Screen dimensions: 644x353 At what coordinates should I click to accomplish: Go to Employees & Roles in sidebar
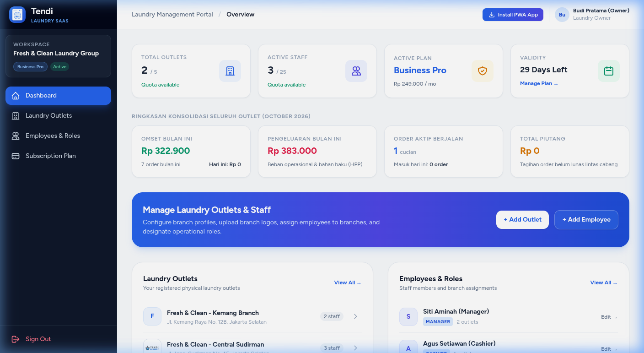click(58, 136)
